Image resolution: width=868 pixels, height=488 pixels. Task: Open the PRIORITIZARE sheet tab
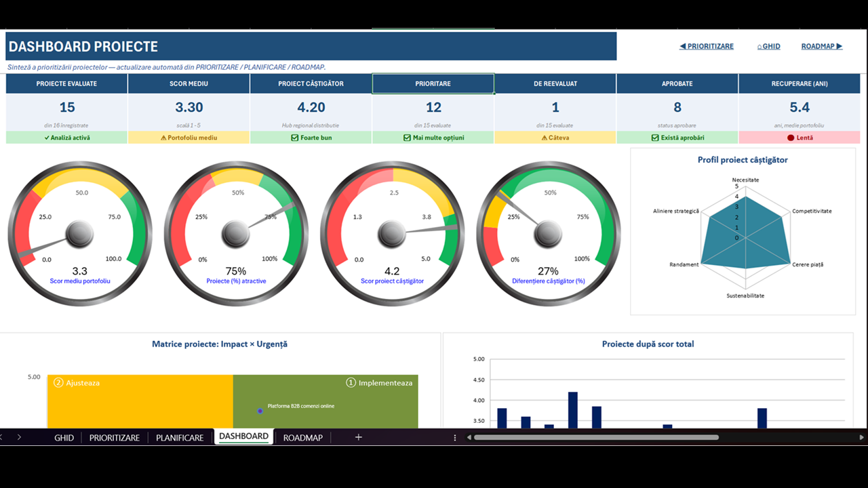[x=115, y=437]
